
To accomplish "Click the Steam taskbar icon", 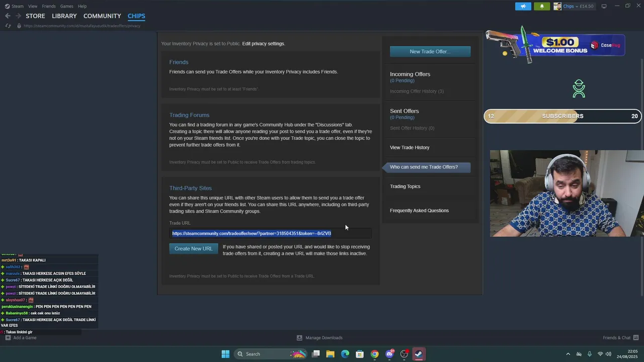I will (419, 354).
